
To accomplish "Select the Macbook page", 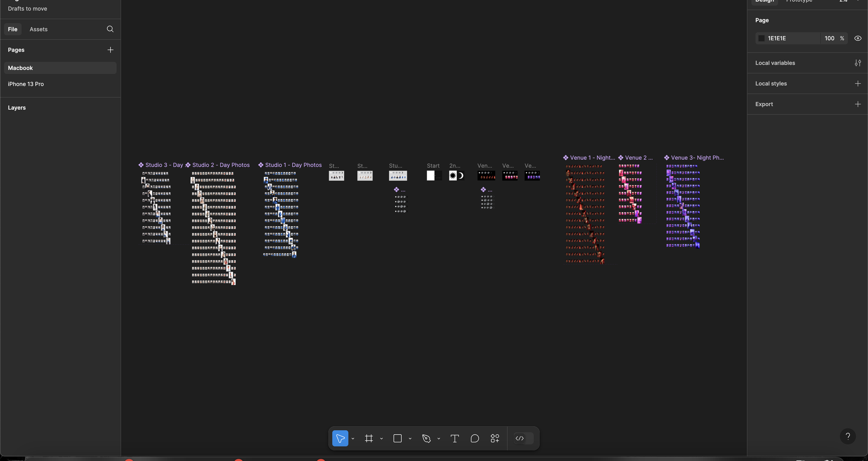I will click(x=60, y=68).
